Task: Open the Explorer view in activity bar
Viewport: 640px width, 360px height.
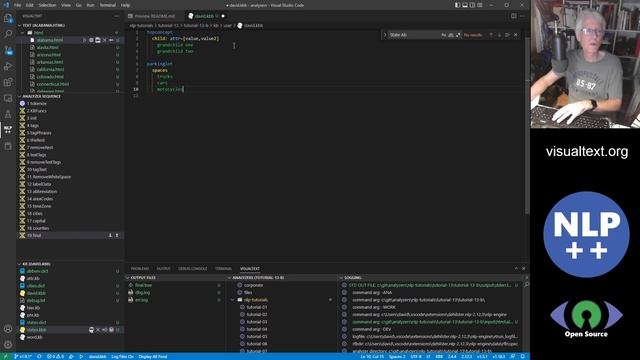Action: coord(8,18)
